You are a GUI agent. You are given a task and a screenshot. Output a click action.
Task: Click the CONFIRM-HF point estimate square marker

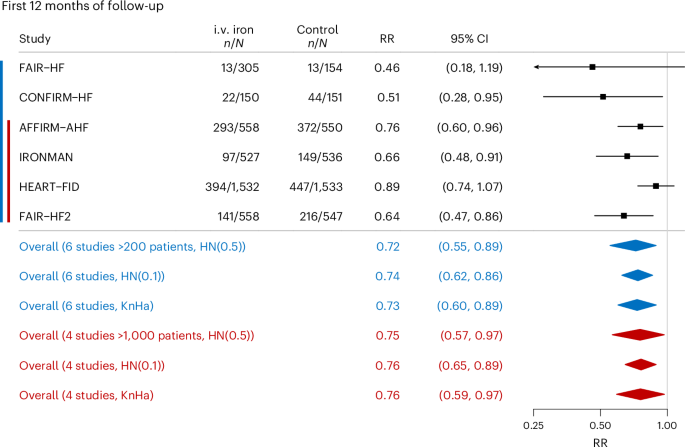603,97
